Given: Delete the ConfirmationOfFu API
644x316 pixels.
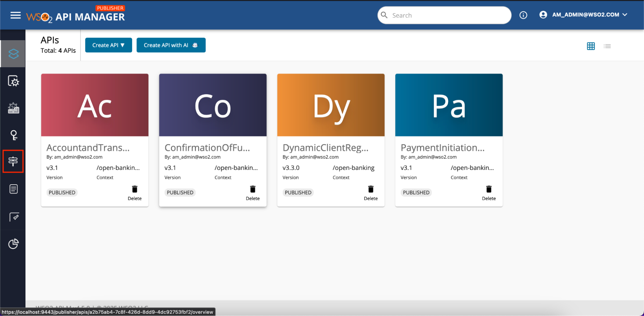Looking at the screenshot, I should pyautogui.click(x=253, y=193).
